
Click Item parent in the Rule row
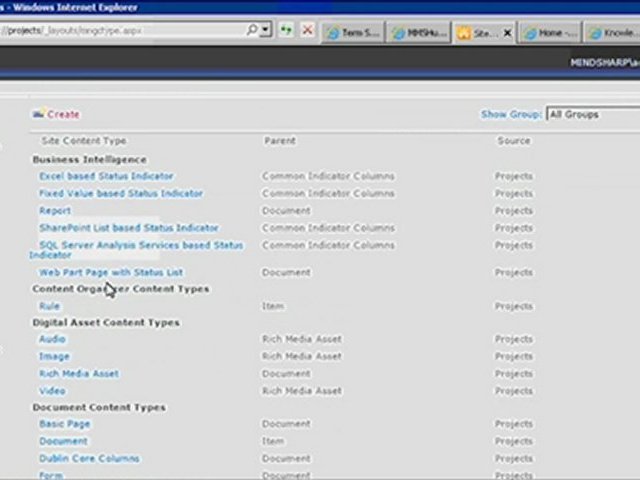tap(273, 306)
